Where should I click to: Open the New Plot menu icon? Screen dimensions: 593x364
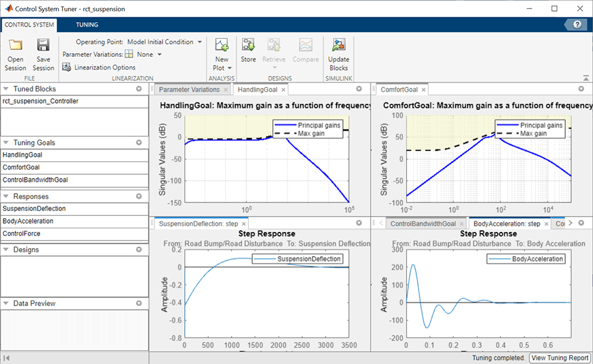pos(222,45)
